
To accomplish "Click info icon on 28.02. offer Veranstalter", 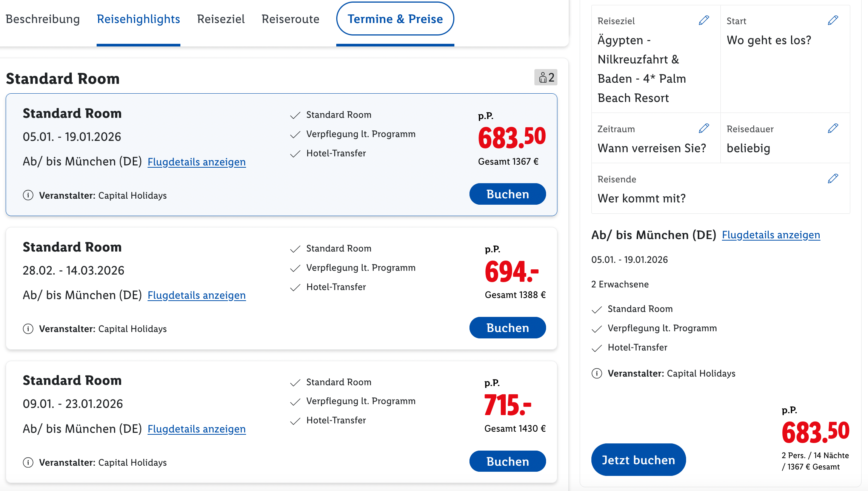I will (x=28, y=329).
